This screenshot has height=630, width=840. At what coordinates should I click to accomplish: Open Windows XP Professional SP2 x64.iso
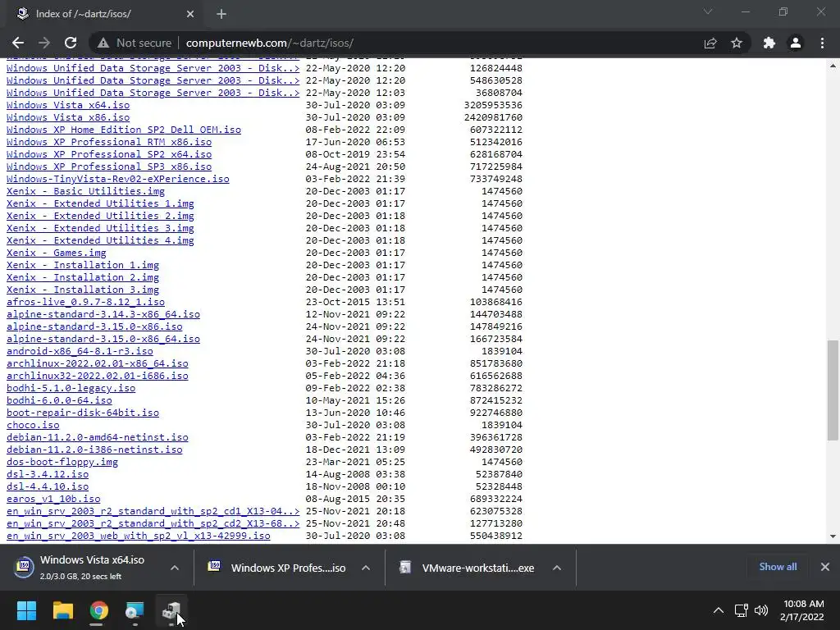point(109,154)
